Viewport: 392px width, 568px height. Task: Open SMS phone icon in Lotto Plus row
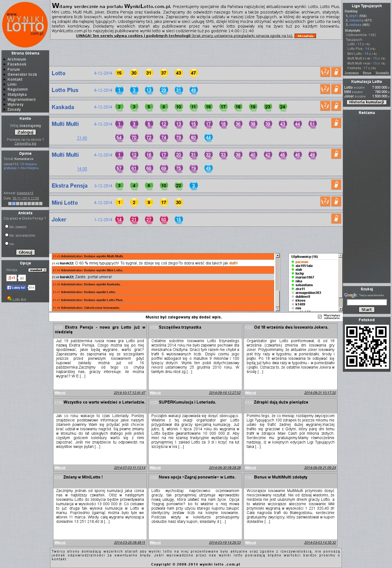pos(336,89)
